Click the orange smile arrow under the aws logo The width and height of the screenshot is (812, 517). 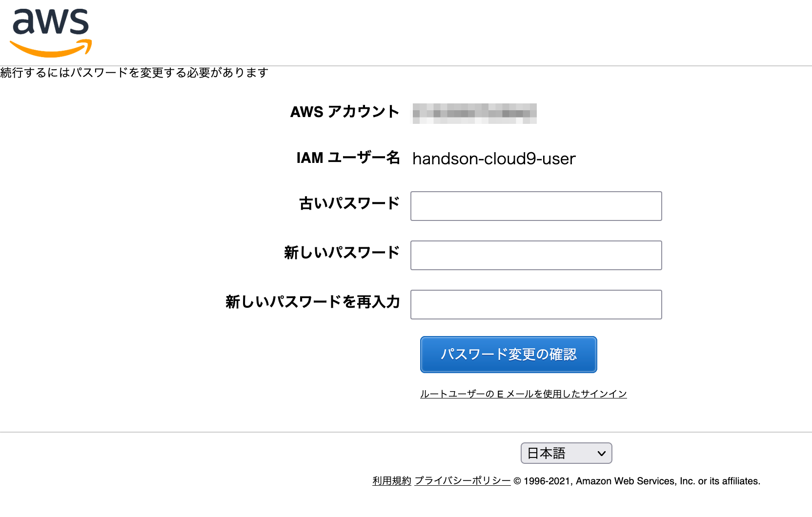[x=51, y=49]
